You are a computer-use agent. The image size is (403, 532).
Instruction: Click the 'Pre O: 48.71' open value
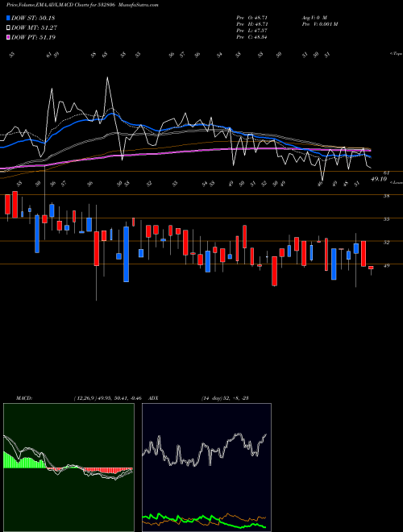(252, 17)
